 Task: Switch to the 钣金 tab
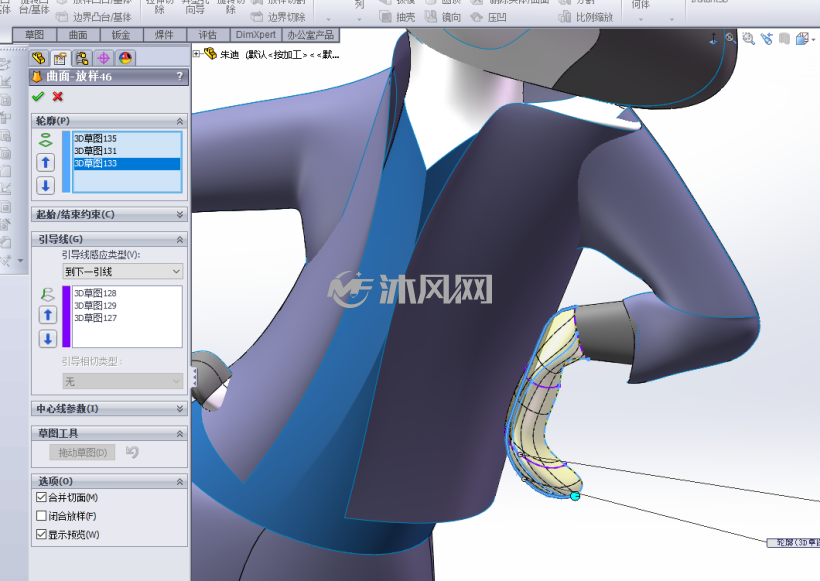[121, 35]
